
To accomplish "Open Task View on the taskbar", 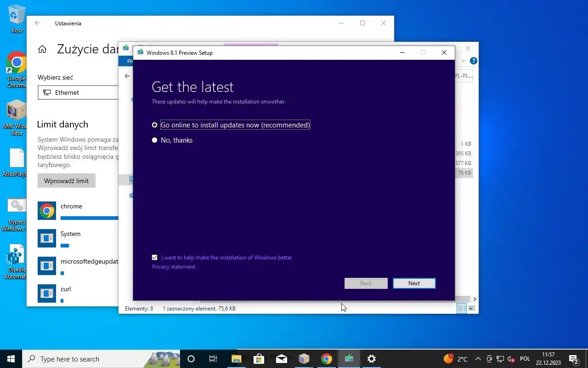I will pos(213,359).
